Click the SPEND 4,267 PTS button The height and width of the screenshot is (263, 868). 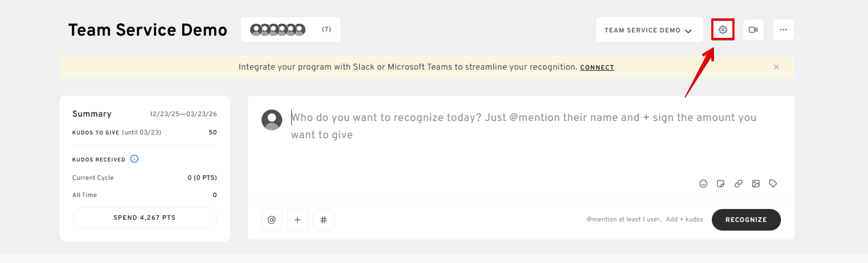[x=144, y=218]
